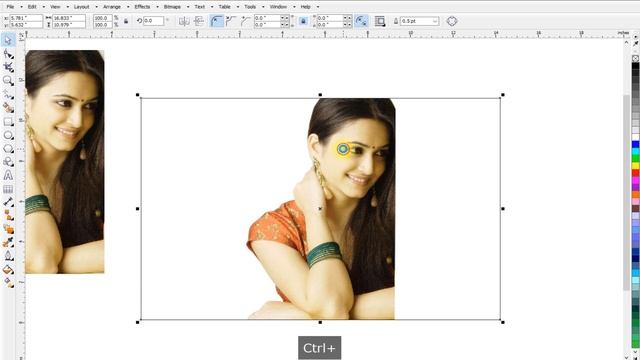Viewport: 640px width, 360px height.
Task: Select the Zoom magnifier tool
Action: [x=8, y=80]
